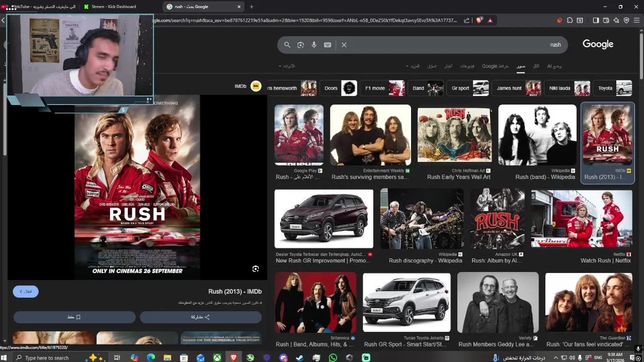Expand the More (المزيد) dropdown
Image resolution: width=644 pixels, height=362 pixels.
pyautogui.click(x=413, y=66)
